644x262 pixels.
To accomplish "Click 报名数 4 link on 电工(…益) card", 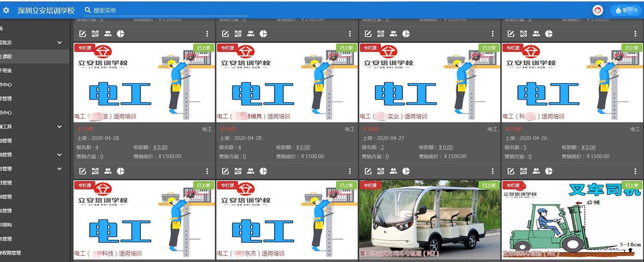I will click(97, 147).
